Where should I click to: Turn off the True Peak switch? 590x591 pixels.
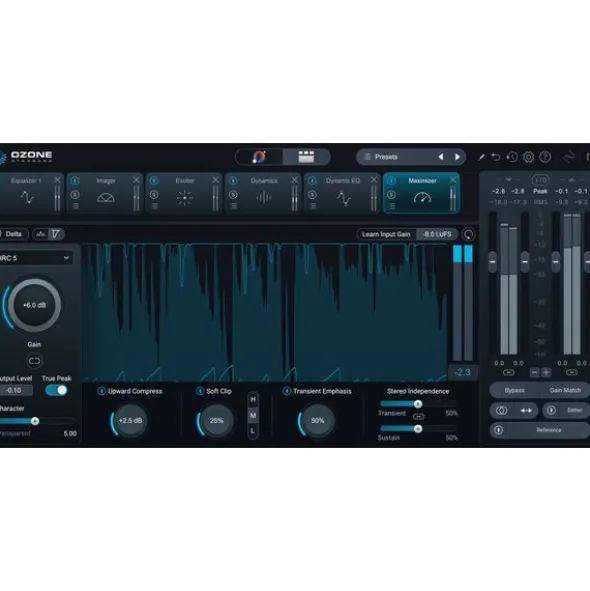pyautogui.click(x=56, y=390)
